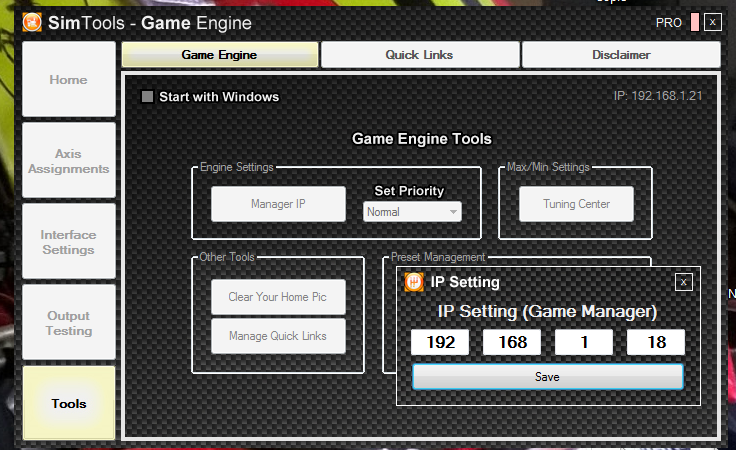Open the Set Priority Normal dropdown

412,212
